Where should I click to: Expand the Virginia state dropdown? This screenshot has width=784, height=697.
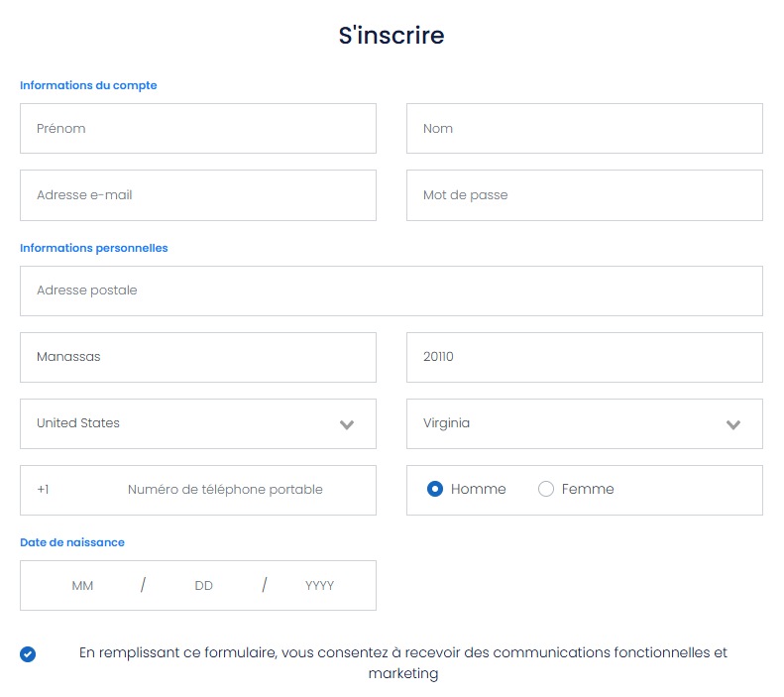point(585,424)
